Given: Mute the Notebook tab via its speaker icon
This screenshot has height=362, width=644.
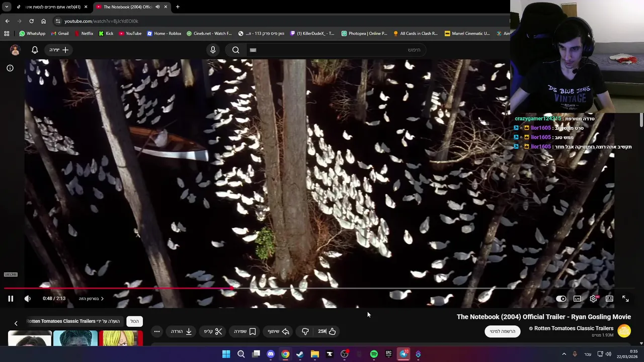Looking at the screenshot, I should point(157,7).
